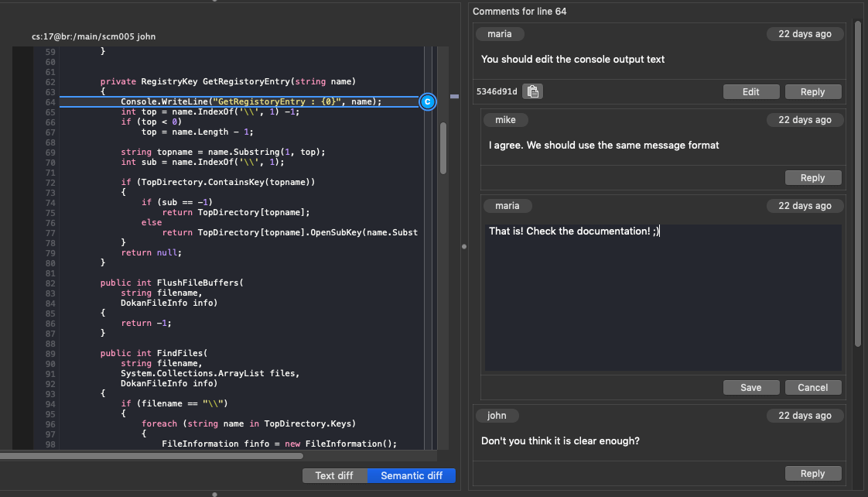Viewport: 868px width, 497px height.
Task: Click 'You should edit the console output text'
Action: coord(572,60)
